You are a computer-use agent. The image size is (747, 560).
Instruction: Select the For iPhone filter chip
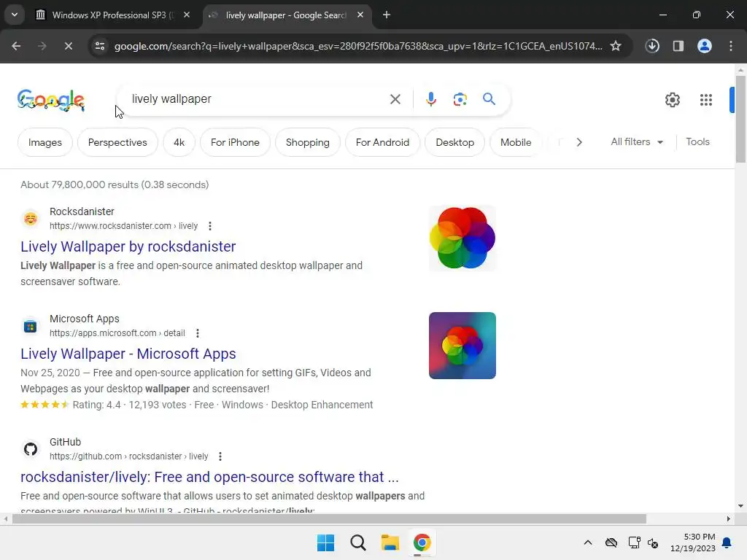point(235,142)
